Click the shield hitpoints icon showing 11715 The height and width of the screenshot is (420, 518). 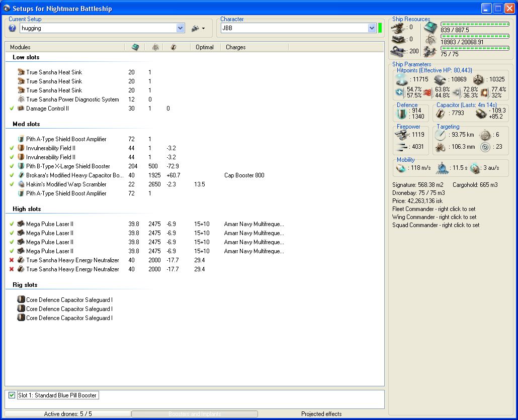point(402,79)
